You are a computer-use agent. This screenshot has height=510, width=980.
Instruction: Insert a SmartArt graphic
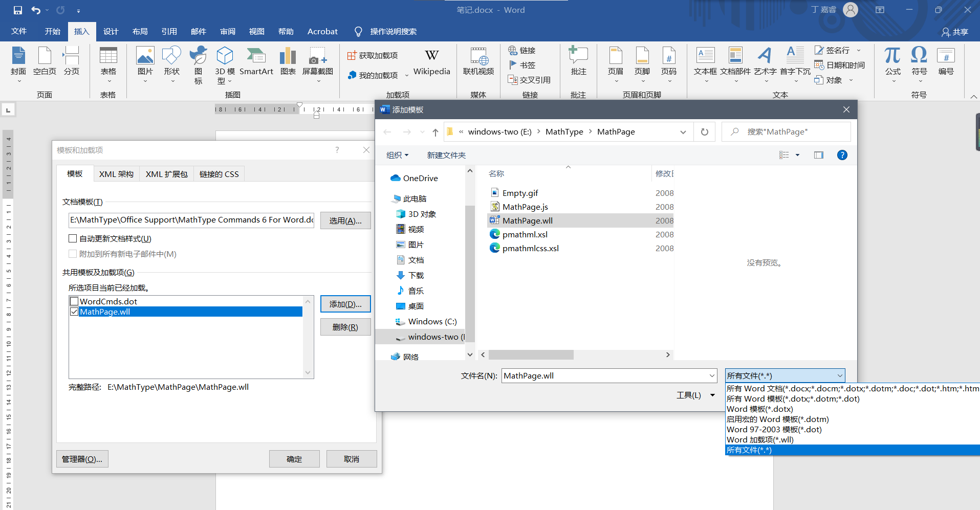click(256, 62)
